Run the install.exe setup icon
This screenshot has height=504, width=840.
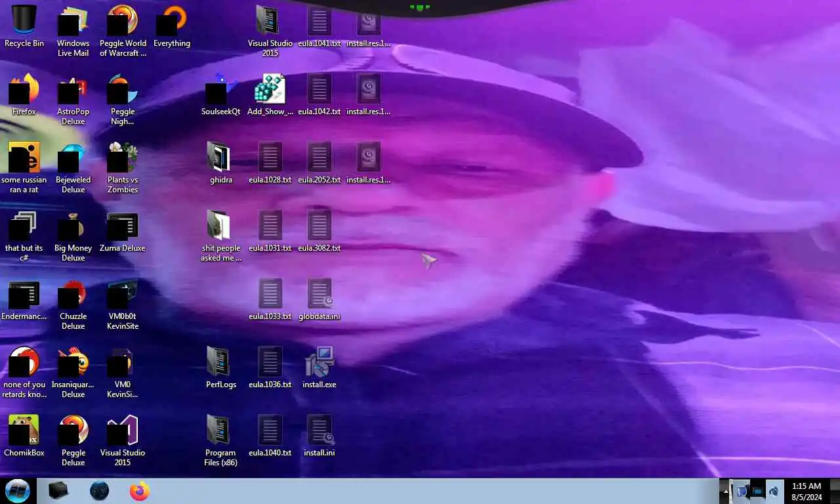[x=320, y=367]
